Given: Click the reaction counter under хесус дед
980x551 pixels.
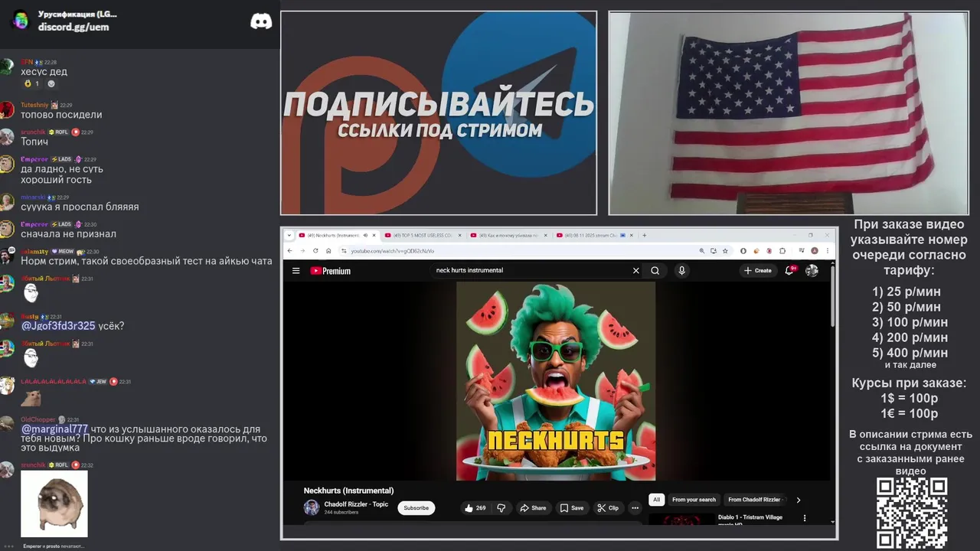Looking at the screenshot, I should tap(32, 83).
